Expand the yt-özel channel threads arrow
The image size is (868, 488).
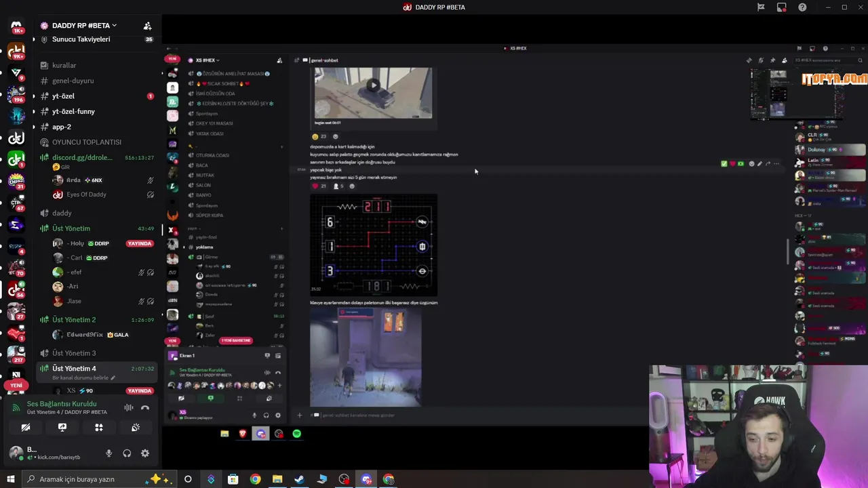click(33, 96)
